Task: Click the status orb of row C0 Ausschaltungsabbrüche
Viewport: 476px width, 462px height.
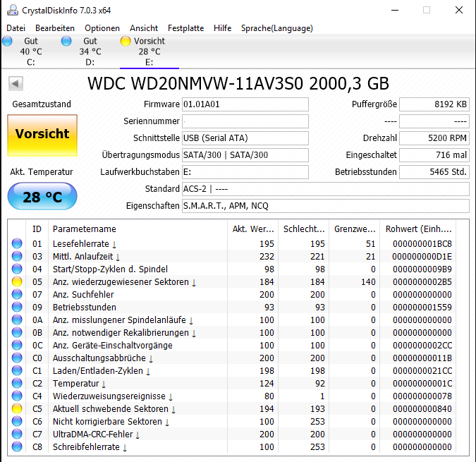Action: coord(17,358)
